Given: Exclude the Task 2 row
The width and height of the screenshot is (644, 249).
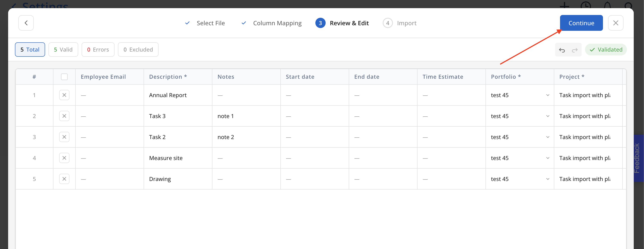Looking at the screenshot, I should point(64,137).
